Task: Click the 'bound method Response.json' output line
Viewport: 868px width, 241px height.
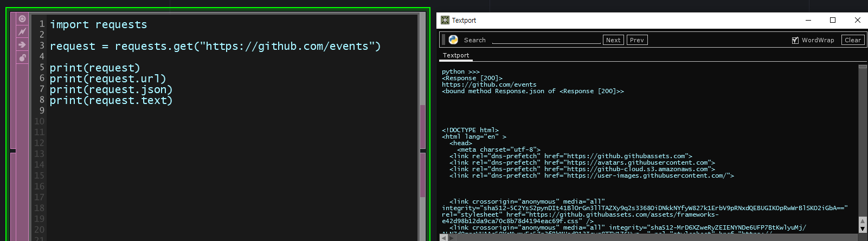Action: tap(533, 91)
